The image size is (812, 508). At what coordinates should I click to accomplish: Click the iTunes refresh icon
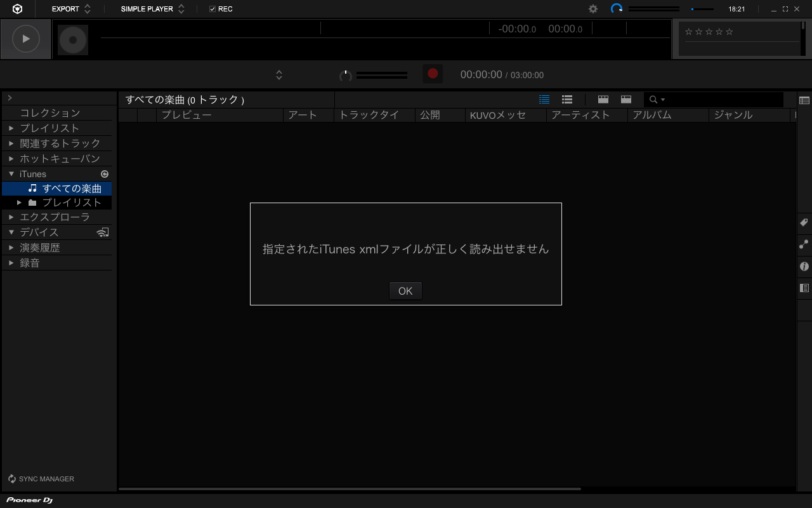[x=105, y=174]
